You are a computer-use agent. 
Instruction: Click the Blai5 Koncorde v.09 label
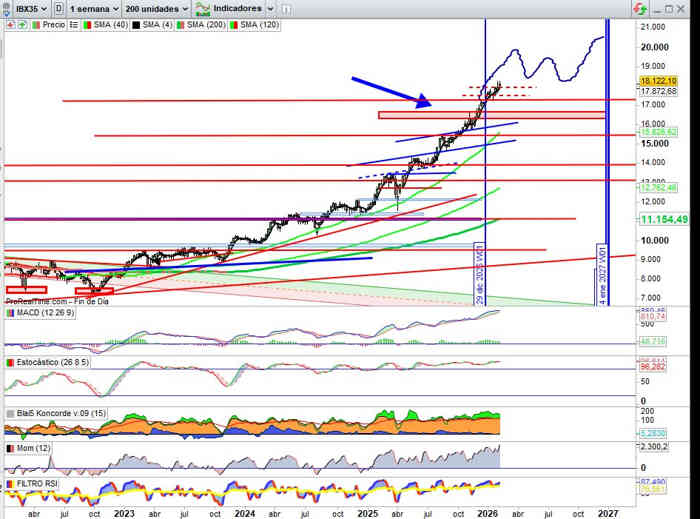[x=56, y=412]
